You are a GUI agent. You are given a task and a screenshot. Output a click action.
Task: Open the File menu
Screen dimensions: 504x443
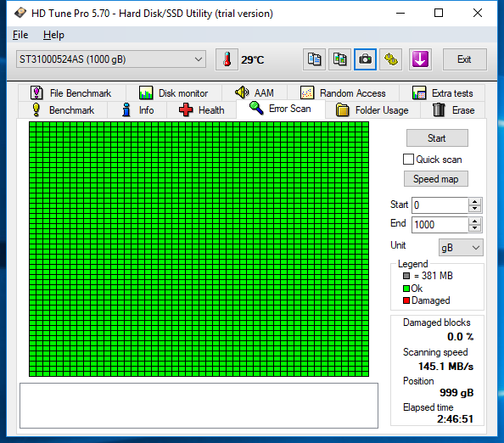[x=20, y=35]
